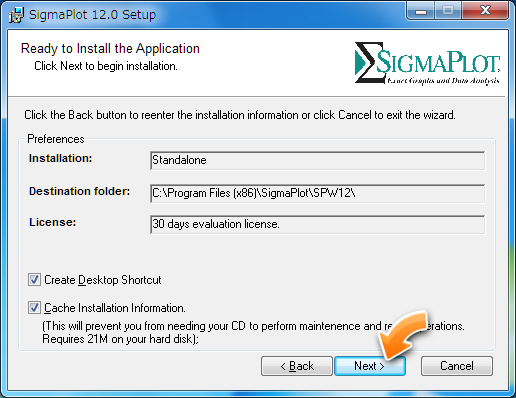Click the "Ready to Install the Application" heading
The image size is (516, 398).
click(110, 49)
